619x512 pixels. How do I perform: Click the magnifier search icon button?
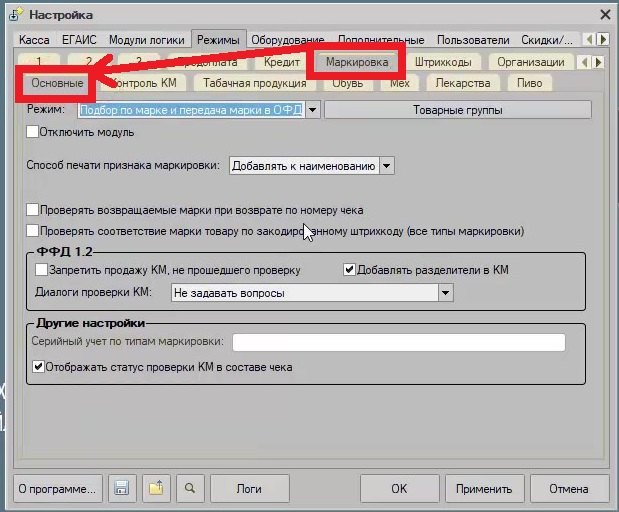[190, 488]
